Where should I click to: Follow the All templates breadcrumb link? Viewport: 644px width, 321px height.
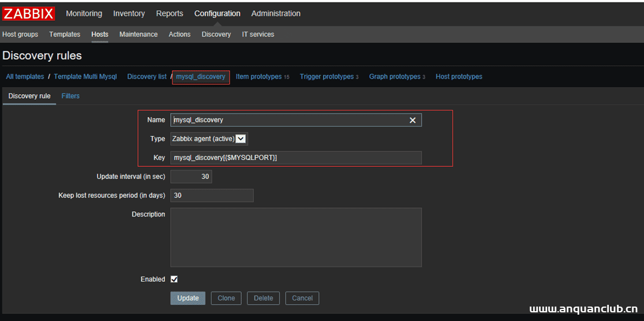[x=25, y=76]
